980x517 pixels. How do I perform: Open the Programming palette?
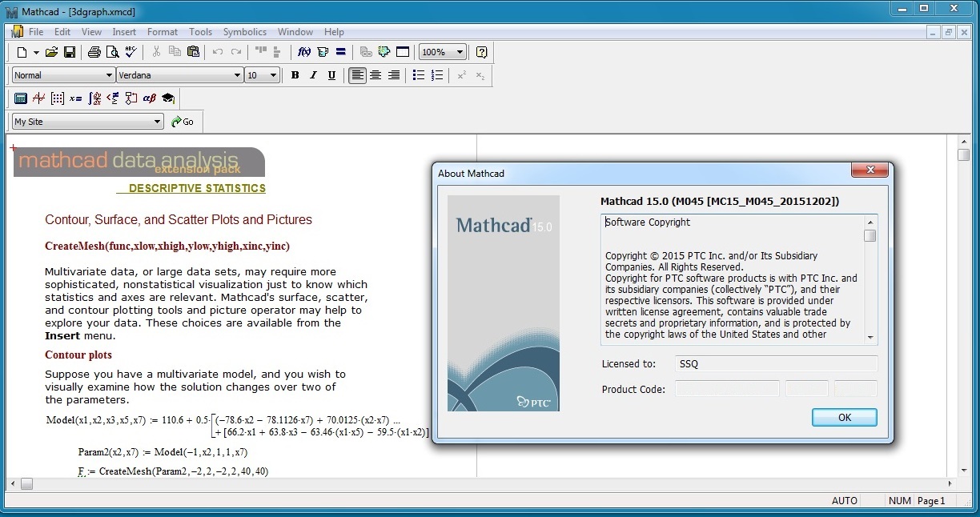click(131, 98)
